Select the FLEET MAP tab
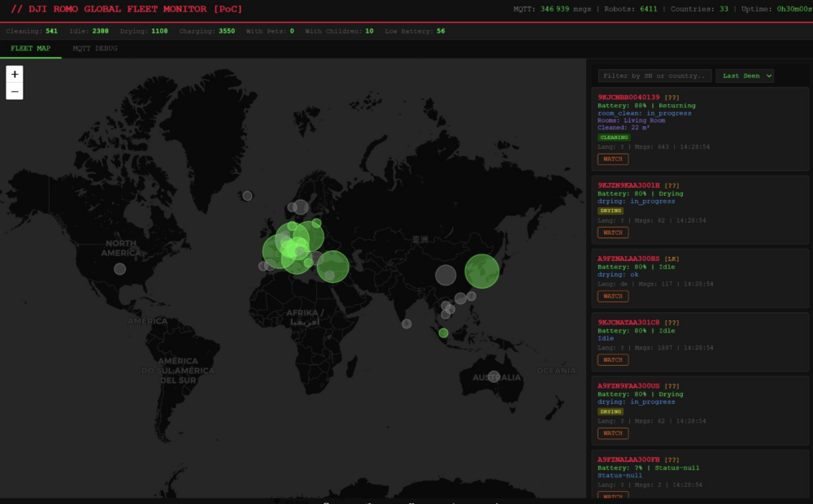The height and width of the screenshot is (504, 813). click(x=31, y=49)
